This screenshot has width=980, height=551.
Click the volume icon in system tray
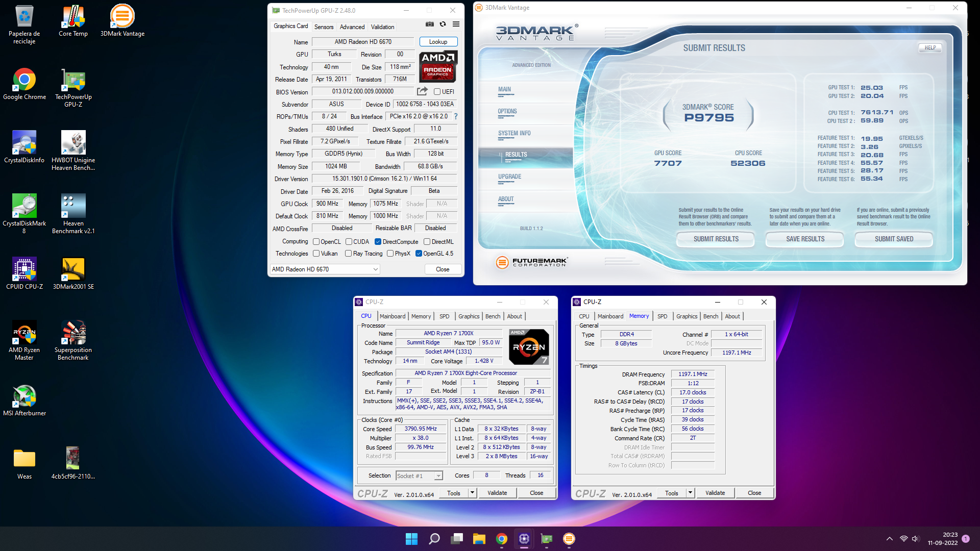pos(915,539)
